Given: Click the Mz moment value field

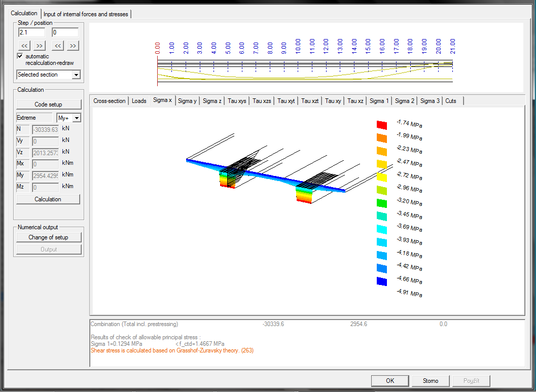Looking at the screenshot, I should click(x=46, y=187).
